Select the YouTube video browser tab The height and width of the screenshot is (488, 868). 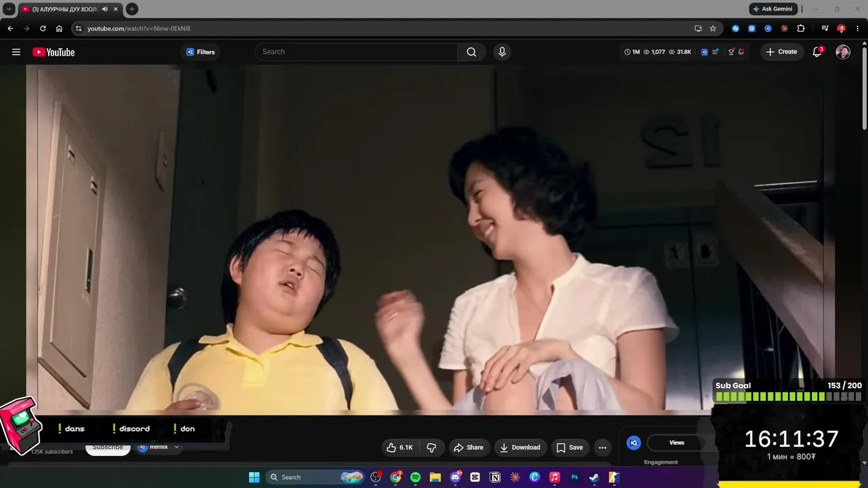71,9
